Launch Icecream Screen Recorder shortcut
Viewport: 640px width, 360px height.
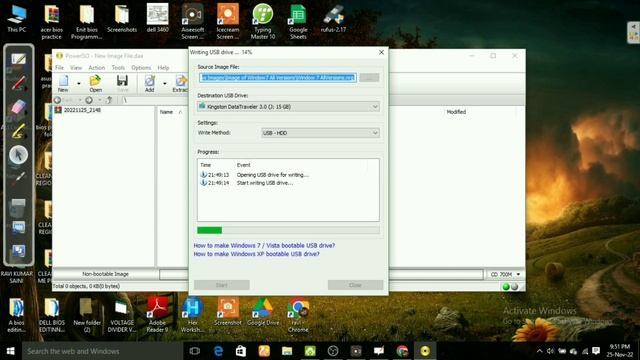[228, 22]
